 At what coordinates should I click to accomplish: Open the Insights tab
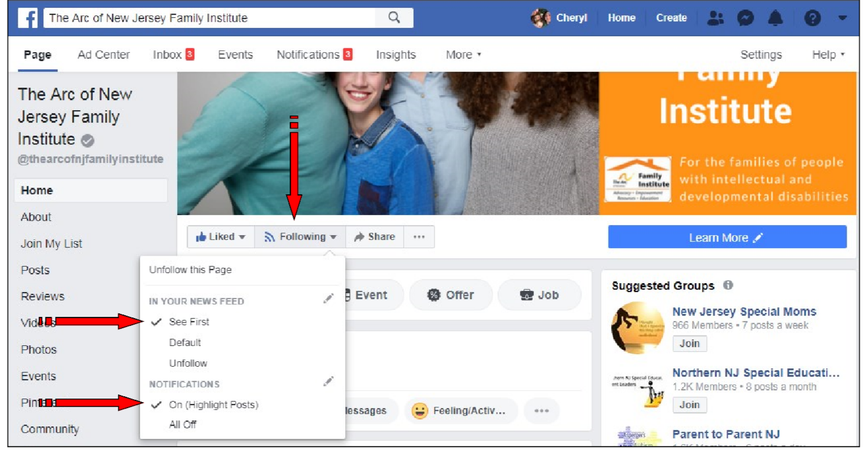point(396,54)
